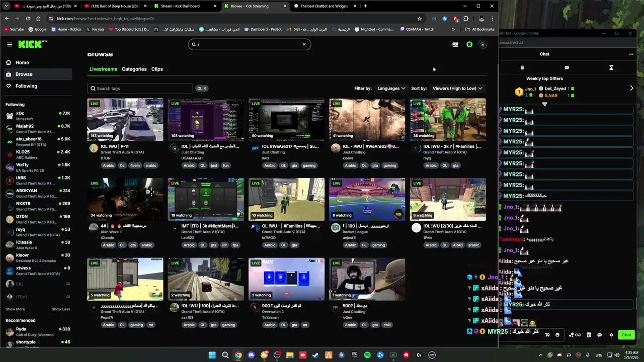Click the chill tag on lv3mr stream
This screenshot has height=362, width=644.
pyautogui.click(x=387, y=325)
